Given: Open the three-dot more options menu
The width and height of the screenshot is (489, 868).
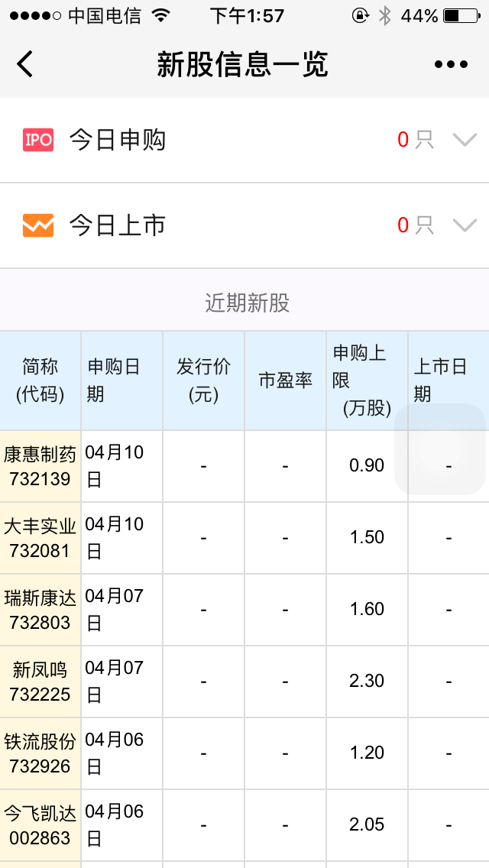Looking at the screenshot, I should pos(451,64).
